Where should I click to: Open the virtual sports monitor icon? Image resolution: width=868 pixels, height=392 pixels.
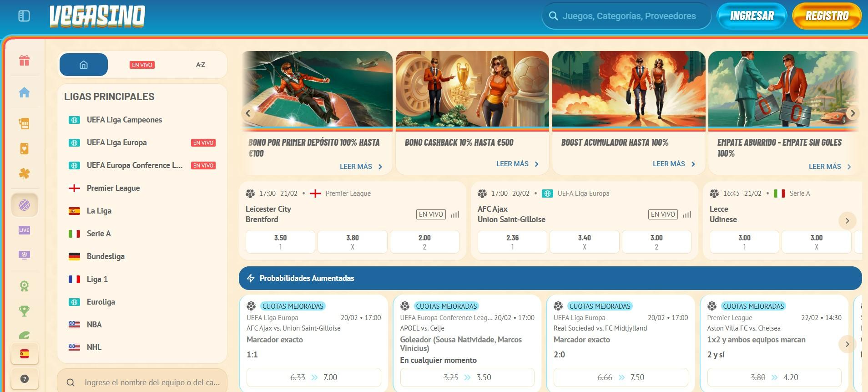(25, 255)
